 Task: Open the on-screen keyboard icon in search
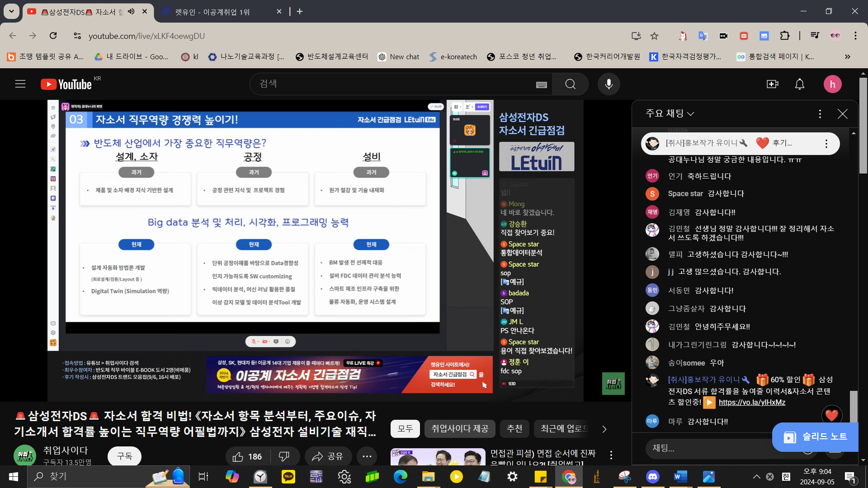pos(541,84)
